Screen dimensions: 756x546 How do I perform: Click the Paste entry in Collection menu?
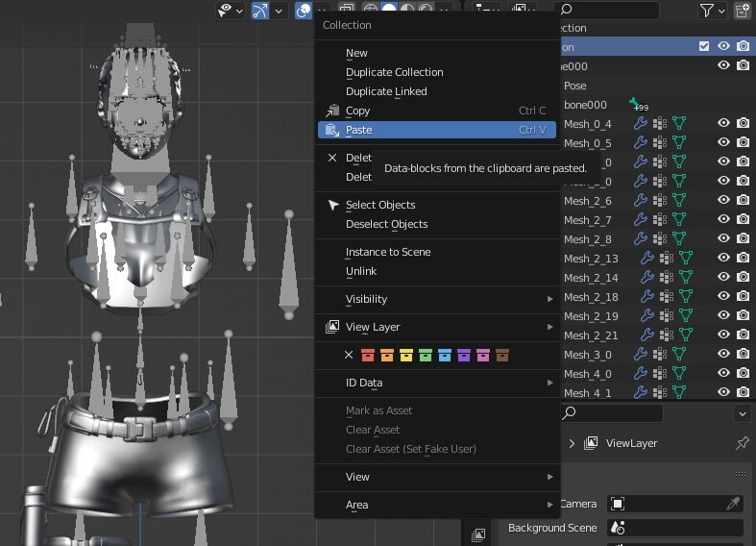358,130
